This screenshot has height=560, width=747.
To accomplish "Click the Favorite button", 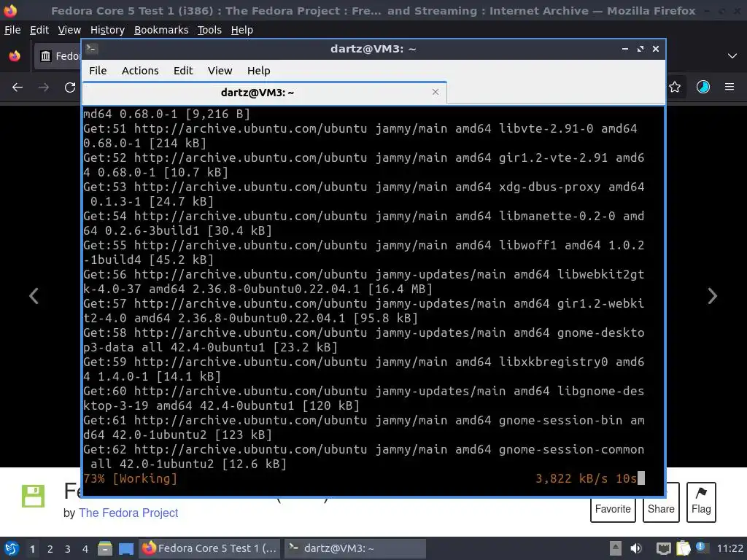I will point(613,508).
